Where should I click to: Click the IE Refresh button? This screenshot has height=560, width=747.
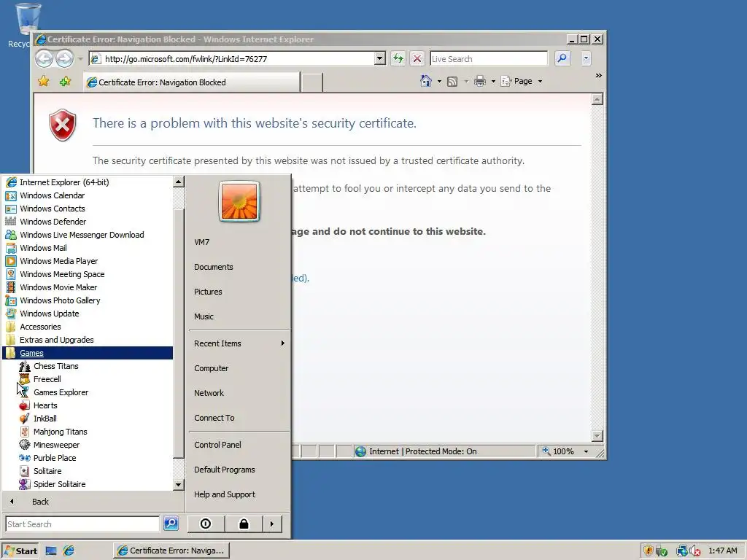tap(398, 58)
